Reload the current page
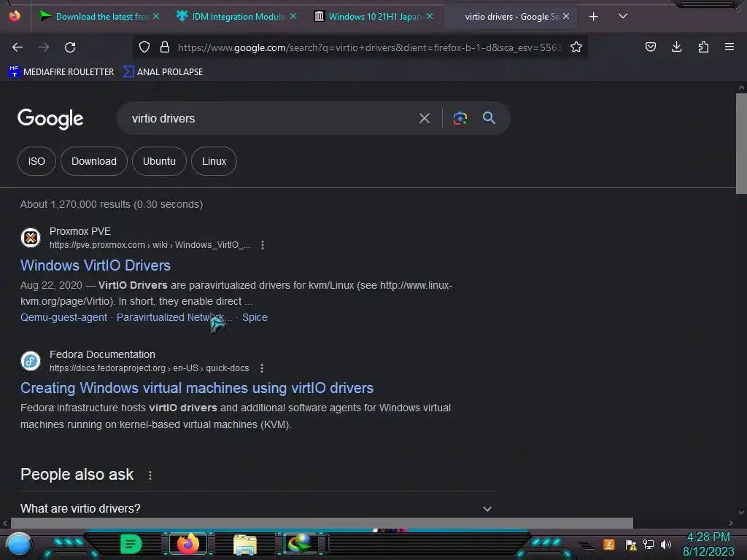 pyautogui.click(x=70, y=47)
